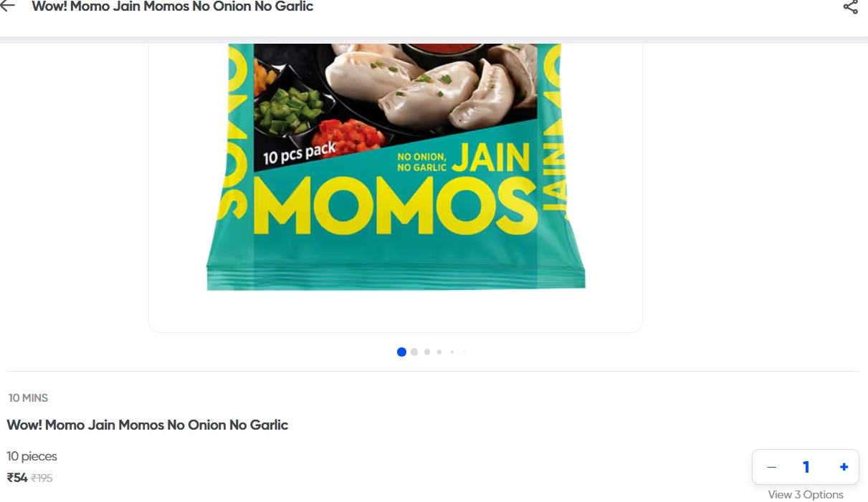Screen dimensions: 868x502
Task: Select the fifth carousel dot
Action: point(452,352)
